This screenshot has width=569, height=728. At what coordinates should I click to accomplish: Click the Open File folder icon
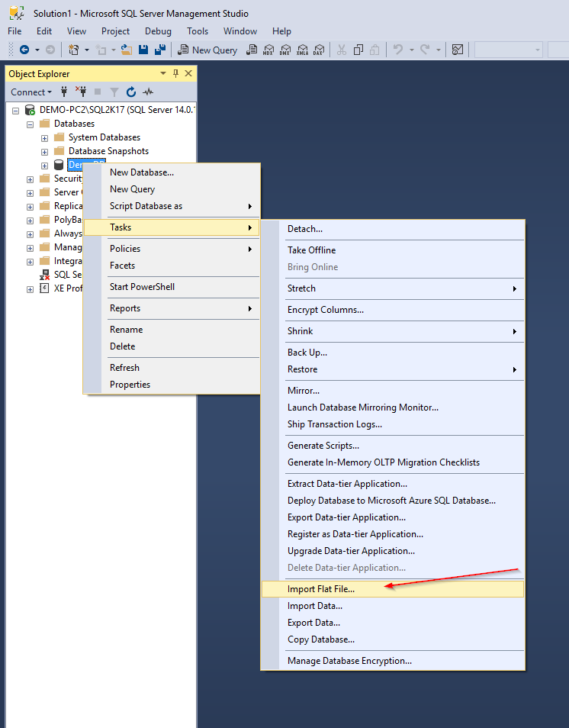click(127, 50)
